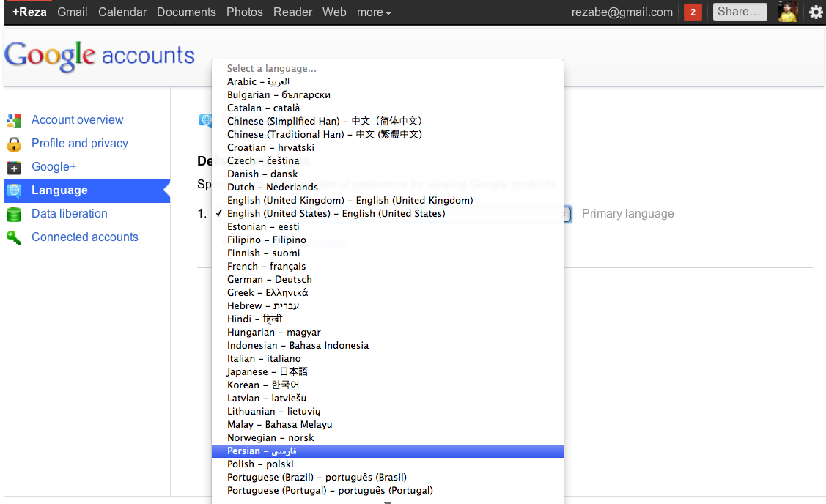
Task: Open Gmail from the top bar
Action: point(72,12)
